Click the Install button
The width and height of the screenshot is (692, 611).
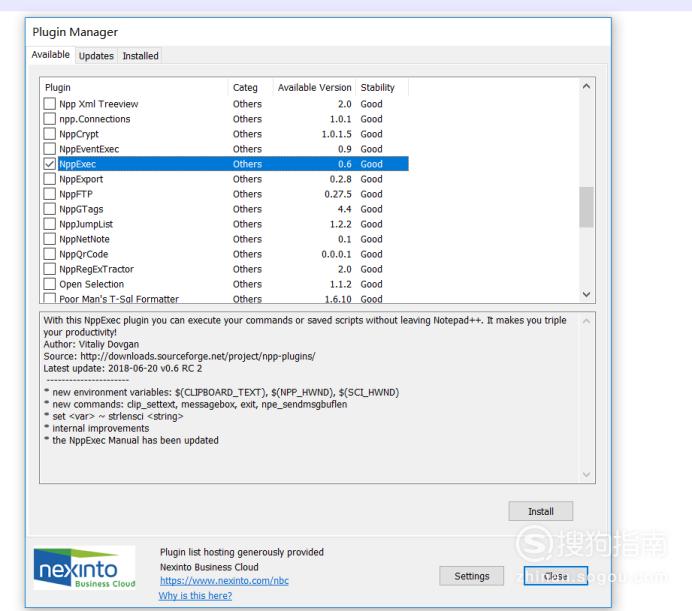coord(541,511)
